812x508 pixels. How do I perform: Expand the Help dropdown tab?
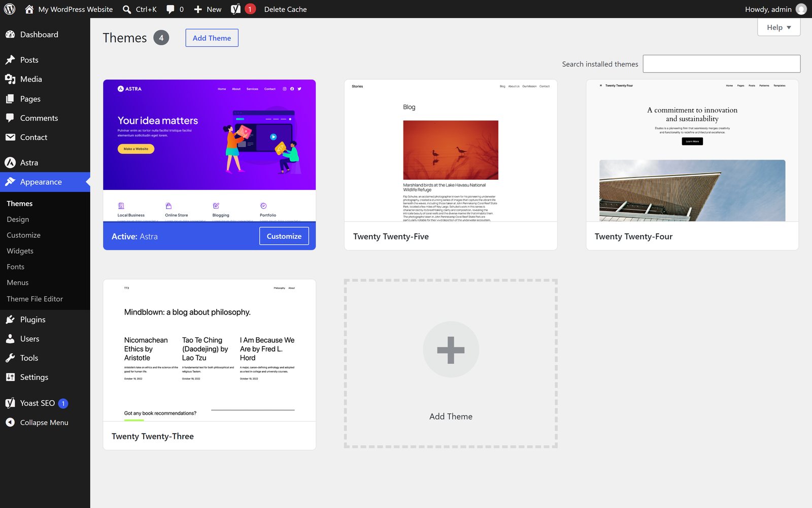[779, 27]
